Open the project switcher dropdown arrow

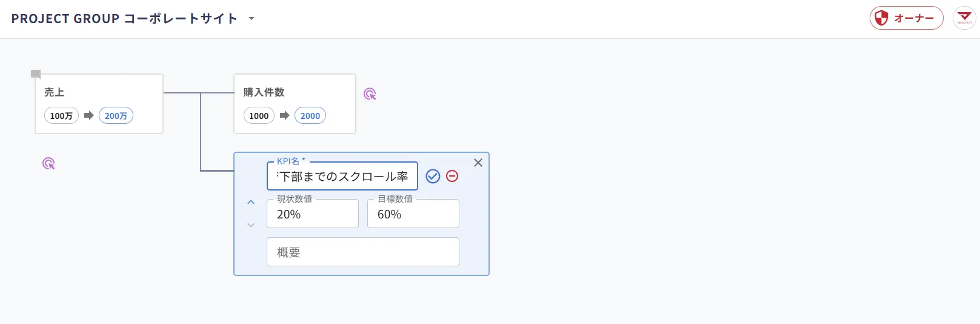(x=252, y=19)
